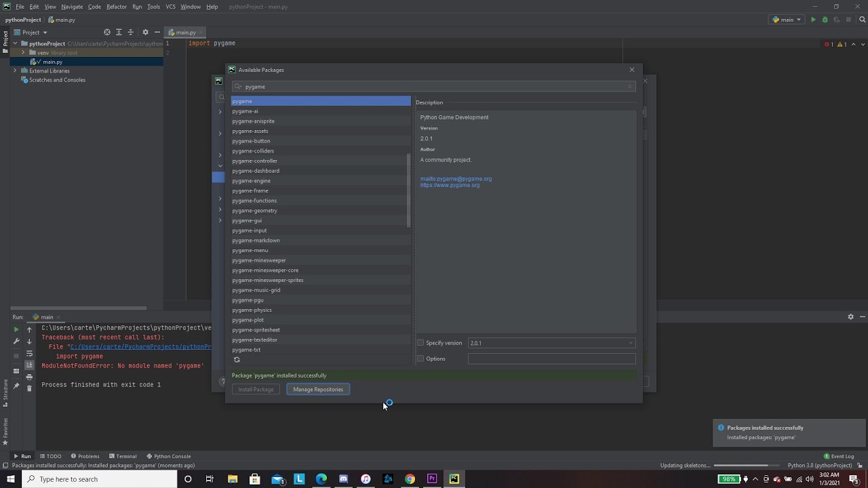Open the Refactor menu

(116, 7)
